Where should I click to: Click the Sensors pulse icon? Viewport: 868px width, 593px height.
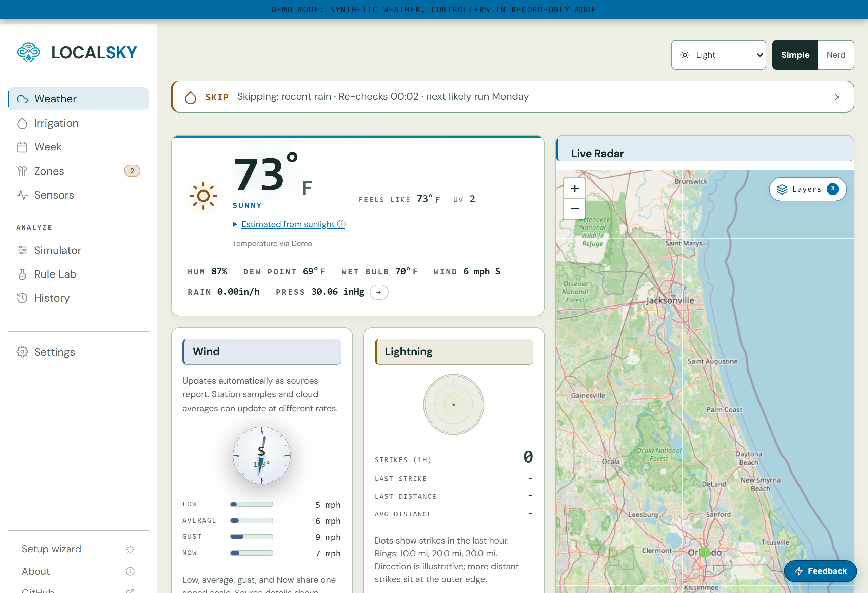pos(22,195)
